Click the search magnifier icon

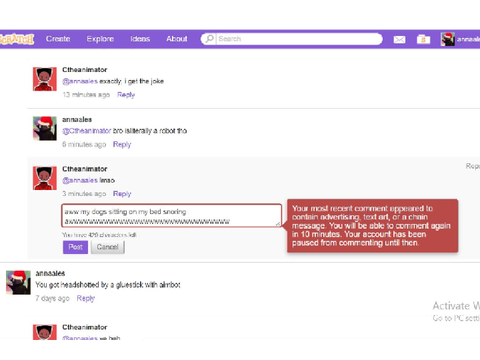click(209, 39)
